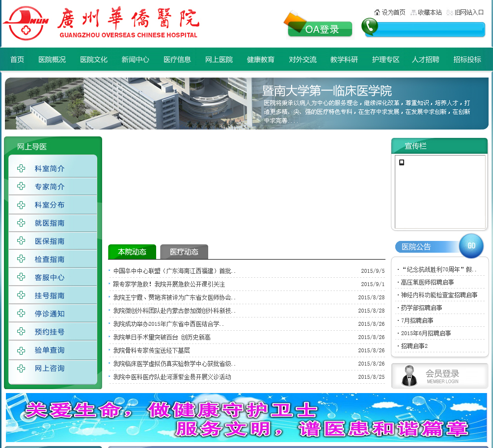Viewport: 493px width, 448px height.
Task: Click the cross icon beside 医保指南
Action: coord(21,240)
